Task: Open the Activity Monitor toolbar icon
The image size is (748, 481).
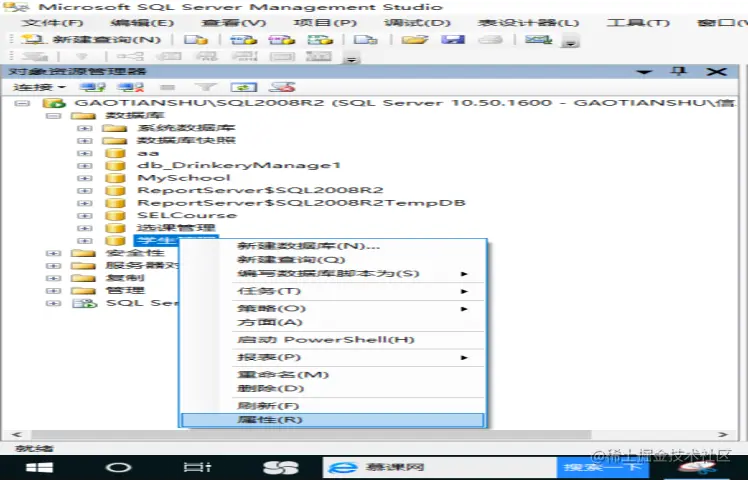Action: [538, 39]
